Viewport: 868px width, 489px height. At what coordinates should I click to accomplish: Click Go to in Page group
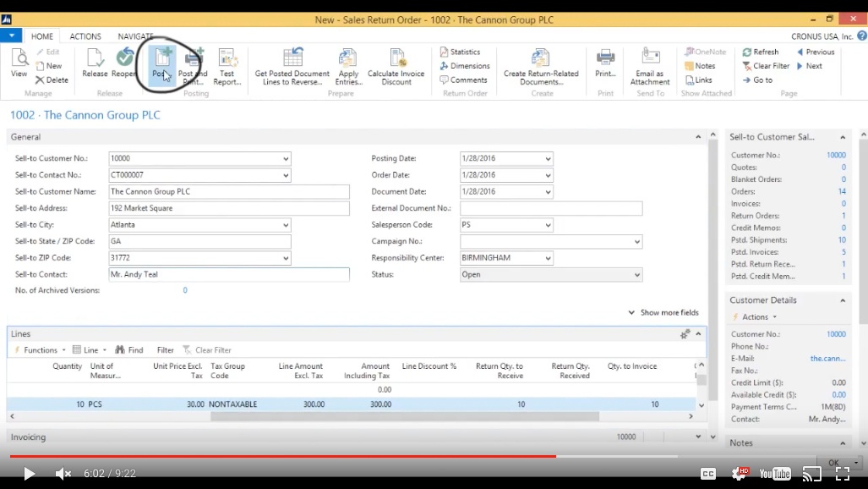tap(757, 80)
